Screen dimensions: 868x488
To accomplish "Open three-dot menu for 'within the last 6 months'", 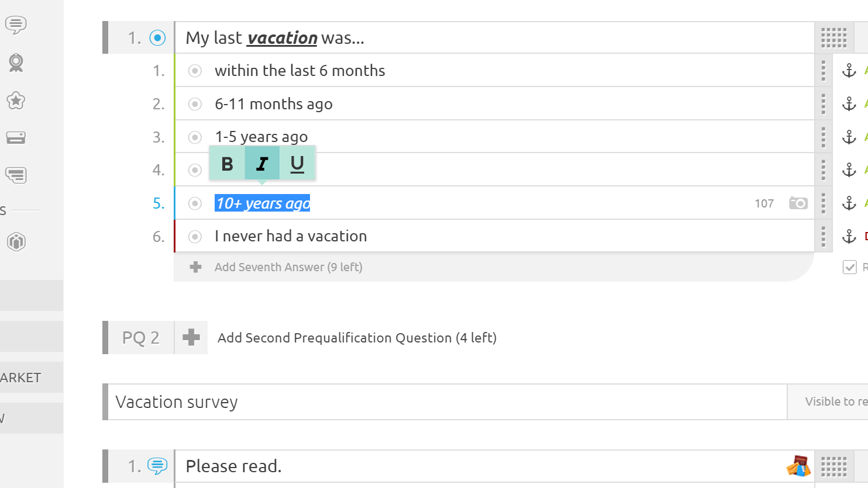I will [823, 71].
